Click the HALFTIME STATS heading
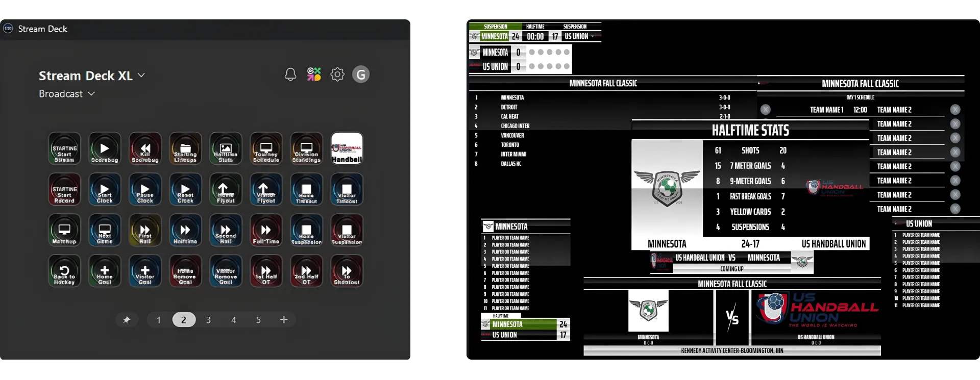The width and height of the screenshot is (980, 380). coord(750,131)
